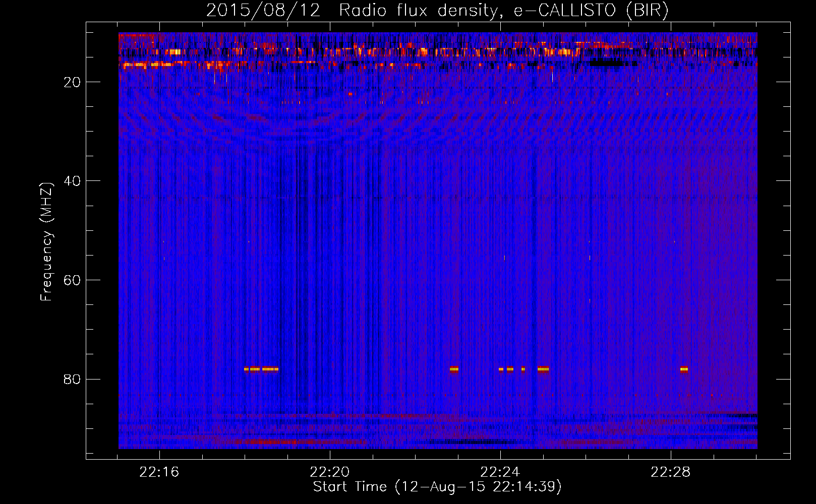The height and width of the screenshot is (504, 816).
Task: Click the 22:16 time tick label
Action: [x=159, y=472]
